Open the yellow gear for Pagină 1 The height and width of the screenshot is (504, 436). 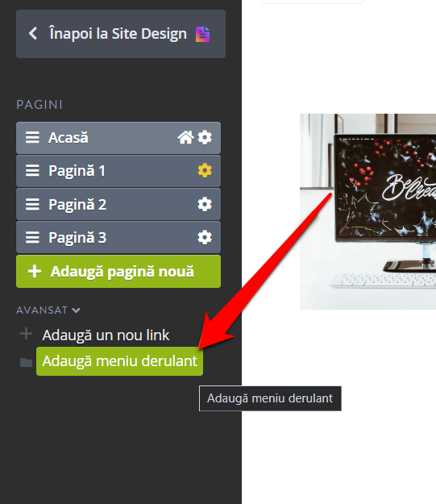tap(205, 171)
